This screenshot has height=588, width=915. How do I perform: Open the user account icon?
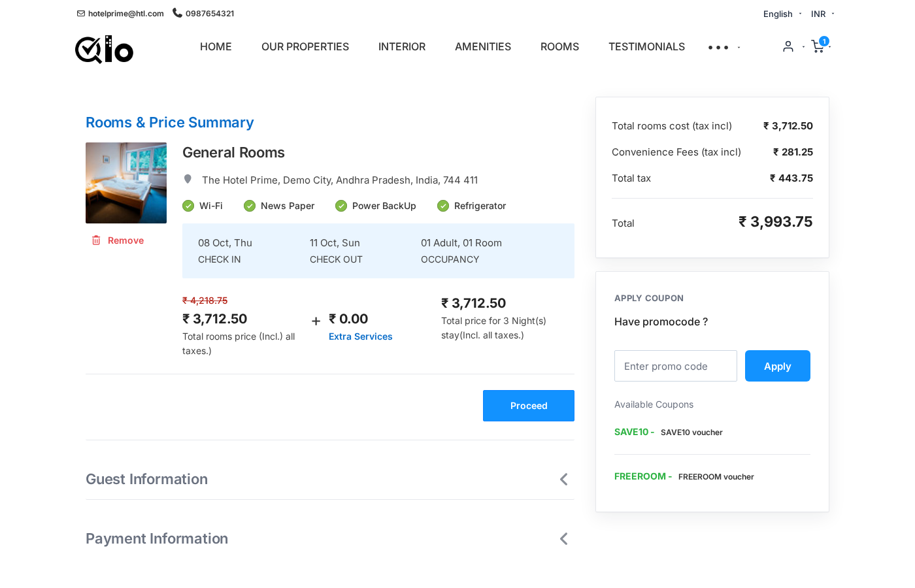coord(788,46)
